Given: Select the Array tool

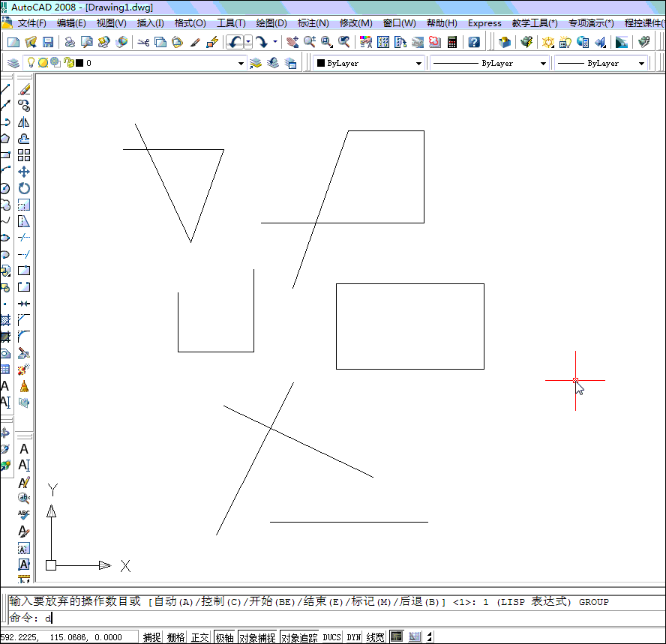Looking at the screenshot, I should pyautogui.click(x=24, y=155).
